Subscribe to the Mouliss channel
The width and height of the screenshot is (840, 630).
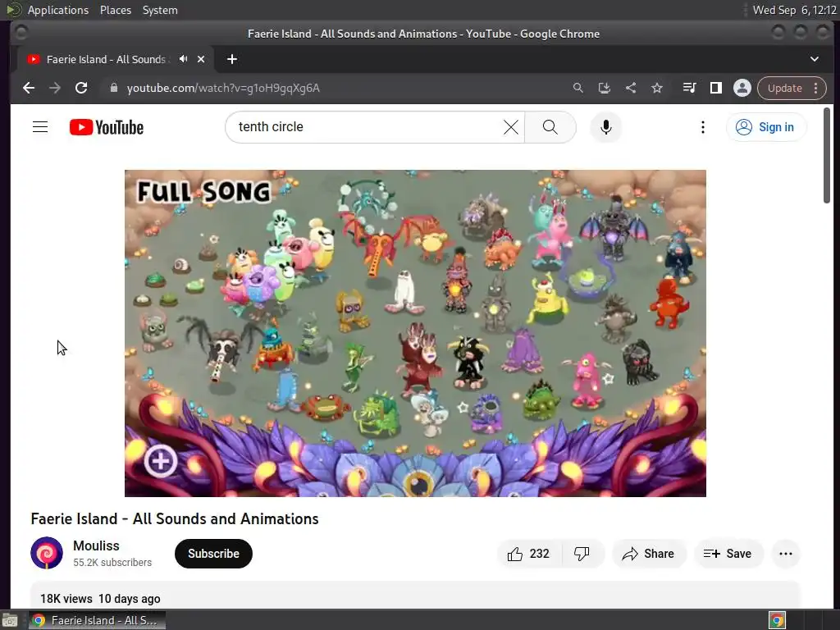pyautogui.click(x=213, y=554)
